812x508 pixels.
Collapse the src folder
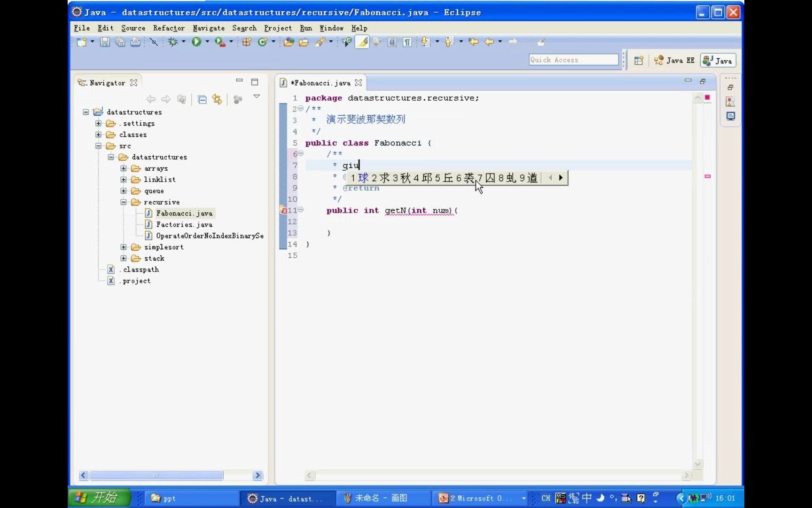tap(98, 146)
